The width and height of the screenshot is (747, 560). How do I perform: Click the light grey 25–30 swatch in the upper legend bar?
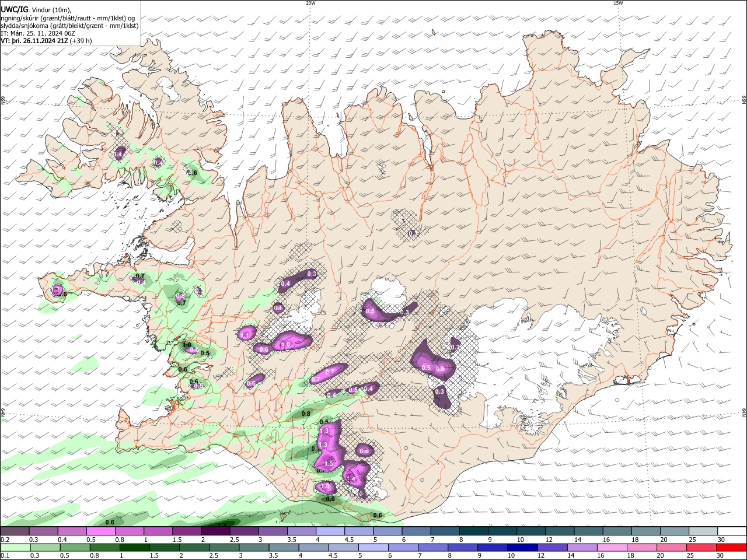click(704, 531)
